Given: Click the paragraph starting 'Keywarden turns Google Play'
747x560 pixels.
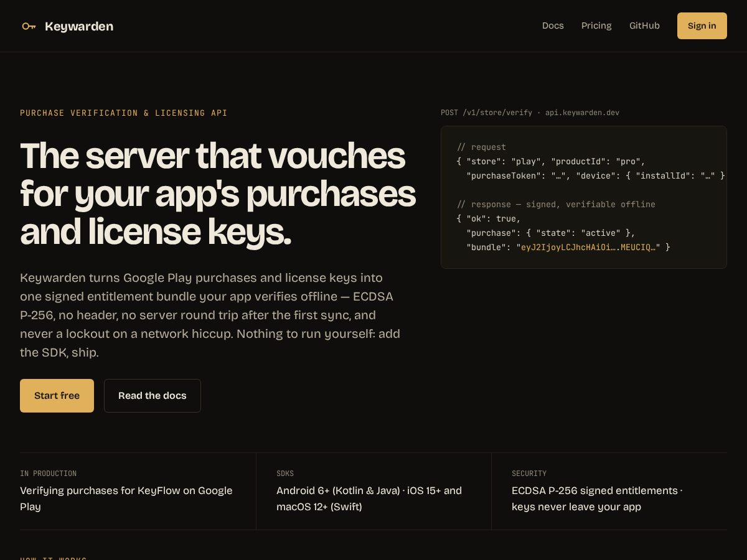Looking at the screenshot, I should (210, 315).
